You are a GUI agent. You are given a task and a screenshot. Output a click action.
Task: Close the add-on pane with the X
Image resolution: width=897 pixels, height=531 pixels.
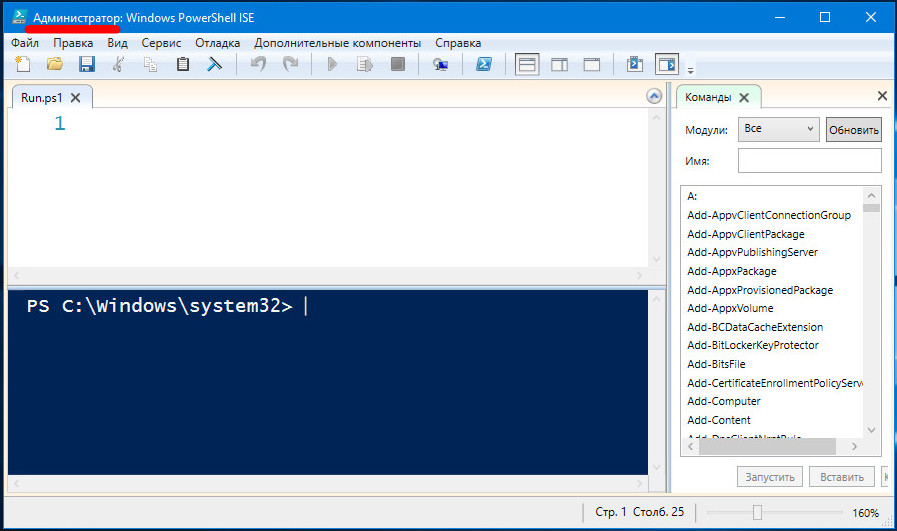coord(882,96)
